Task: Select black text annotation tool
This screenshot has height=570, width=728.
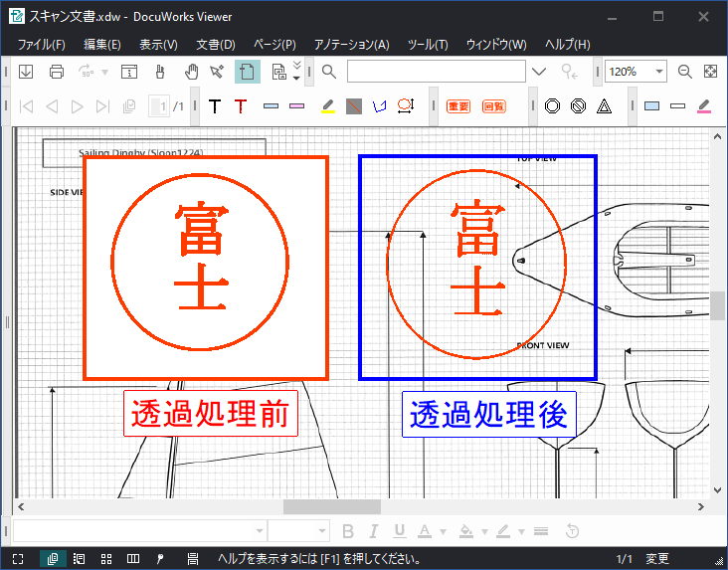Action: [215, 106]
